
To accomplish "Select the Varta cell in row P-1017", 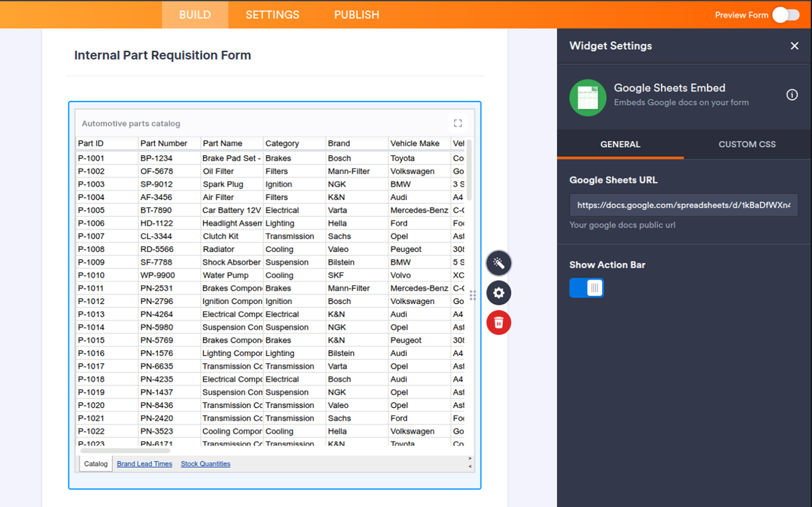I will pyautogui.click(x=357, y=366).
